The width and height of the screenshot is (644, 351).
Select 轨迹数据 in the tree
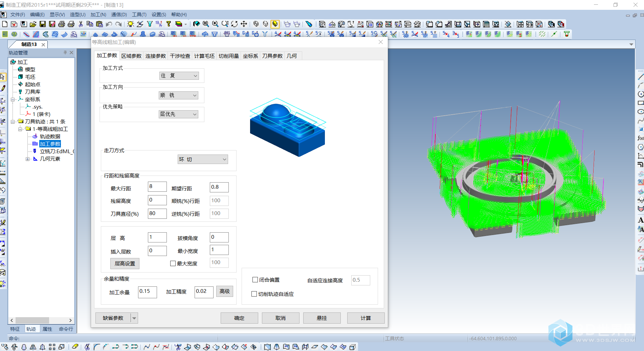50,137
